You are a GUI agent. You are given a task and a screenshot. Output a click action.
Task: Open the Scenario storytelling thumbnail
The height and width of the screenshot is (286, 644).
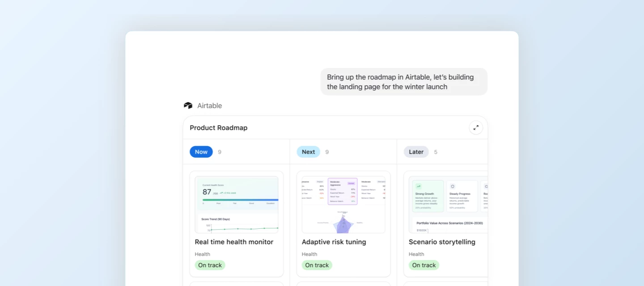pyautogui.click(x=448, y=205)
